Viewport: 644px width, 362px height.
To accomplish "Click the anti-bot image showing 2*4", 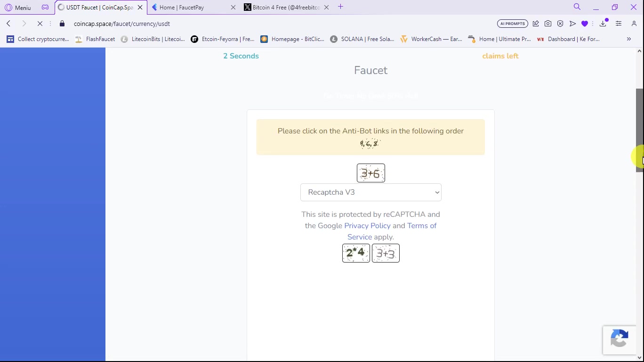I will pos(356,253).
